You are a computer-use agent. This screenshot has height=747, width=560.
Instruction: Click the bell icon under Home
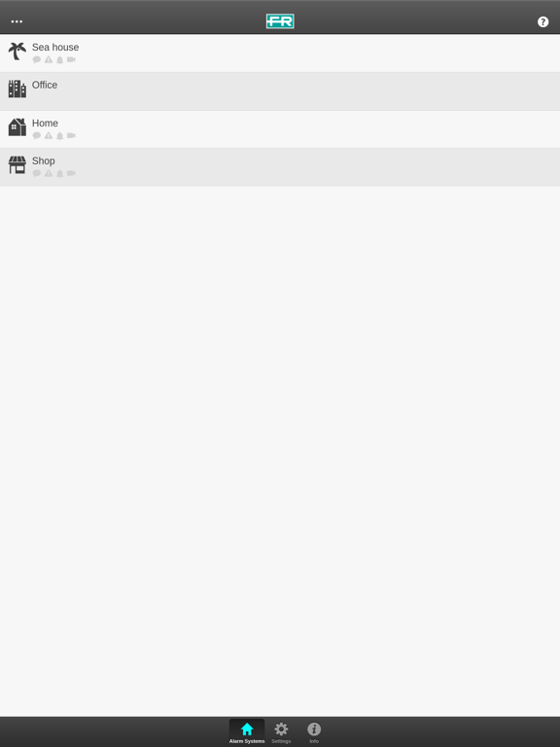60,136
